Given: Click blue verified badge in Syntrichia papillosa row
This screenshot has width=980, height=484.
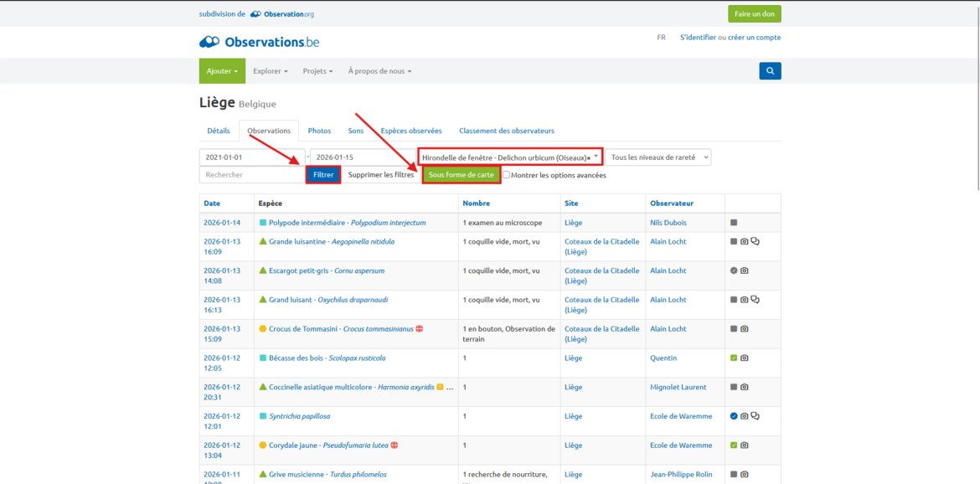Looking at the screenshot, I should pyautogui.click(x=734, y=416).
